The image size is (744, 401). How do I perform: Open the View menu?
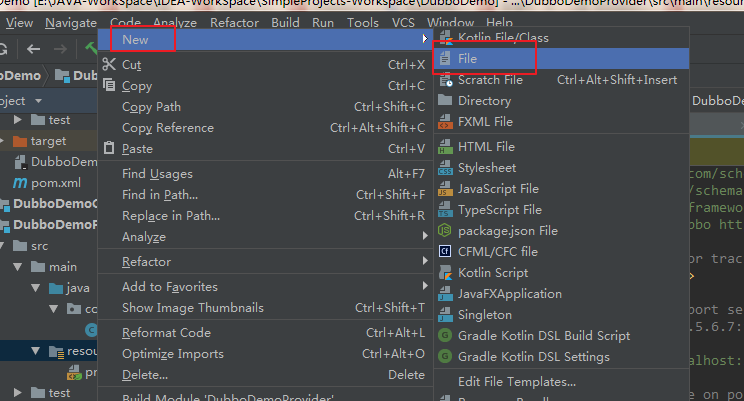[19, 23]
